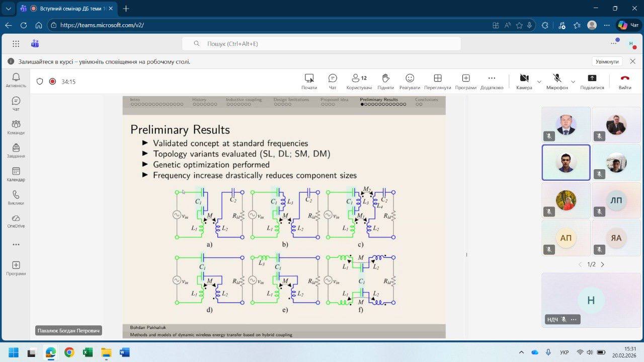Screen dimensions: 644x362
Task: Go to next page of participants
Action: pyautogui.click(x=603, y=264)
